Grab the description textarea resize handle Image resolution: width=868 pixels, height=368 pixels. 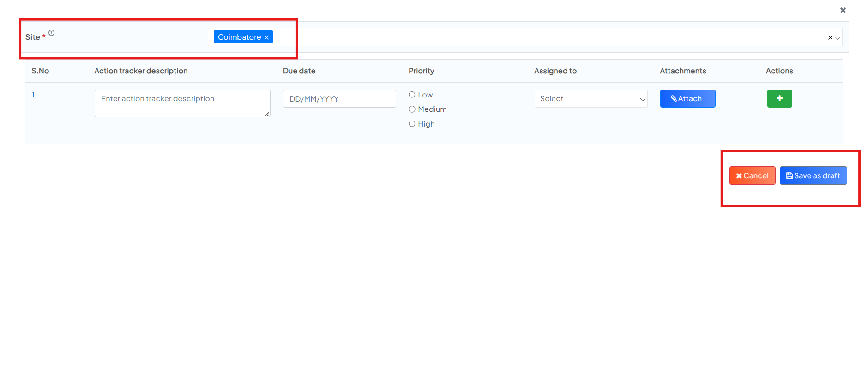(267, 114)
